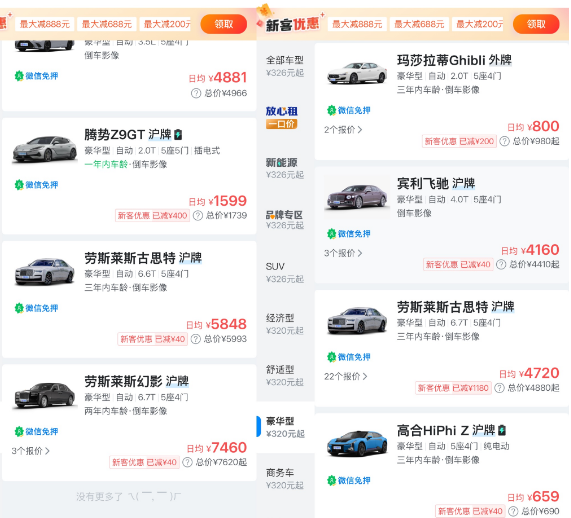
Task: Open the 玛莎拉蒂Ghibli car thumbnail
Action: (x=357, y=73)
